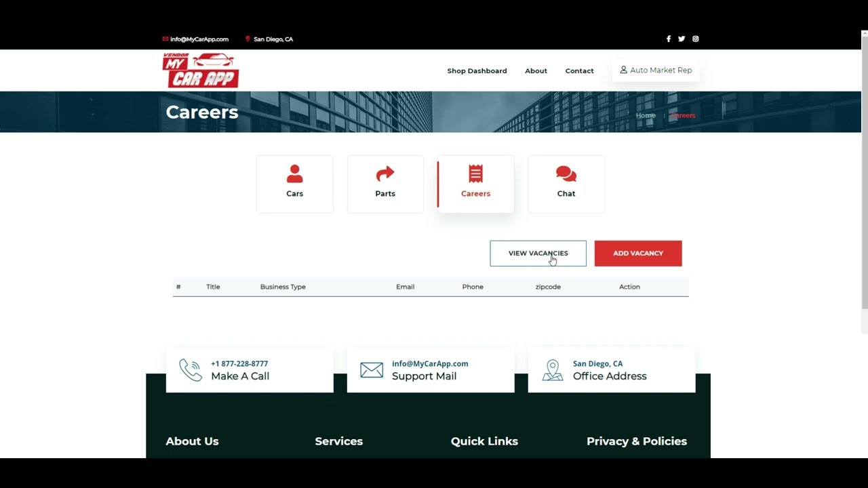This screenshot has width=868, height=488.
Task: Switch to the Chat tab label
Action: click(x=566, y=194)
